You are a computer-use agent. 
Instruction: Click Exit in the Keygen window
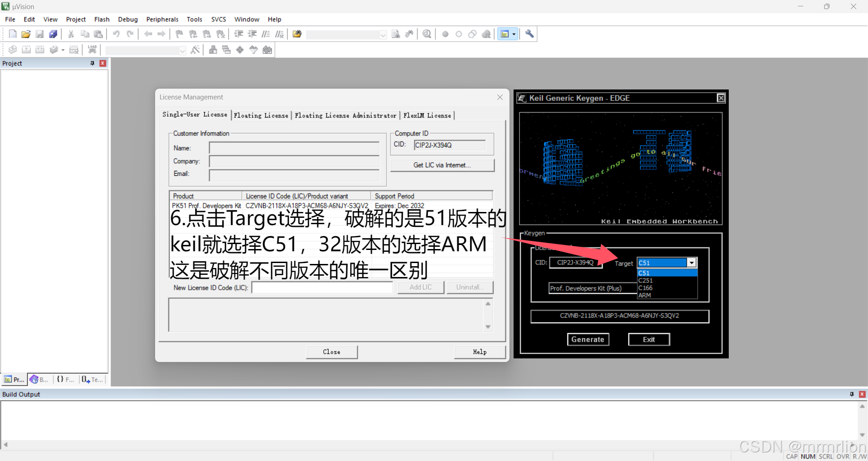[x=649, y=339]
